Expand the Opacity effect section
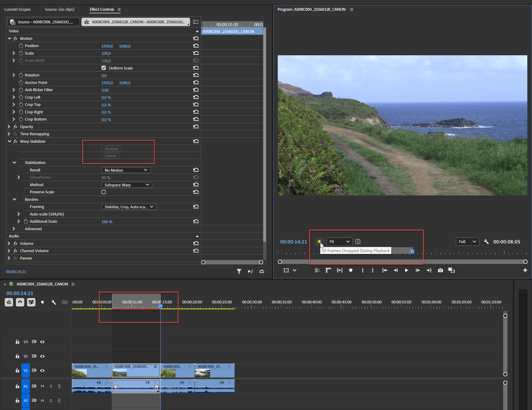The height and width of the screenshot is (410, 532). click(x=9, y=127)
